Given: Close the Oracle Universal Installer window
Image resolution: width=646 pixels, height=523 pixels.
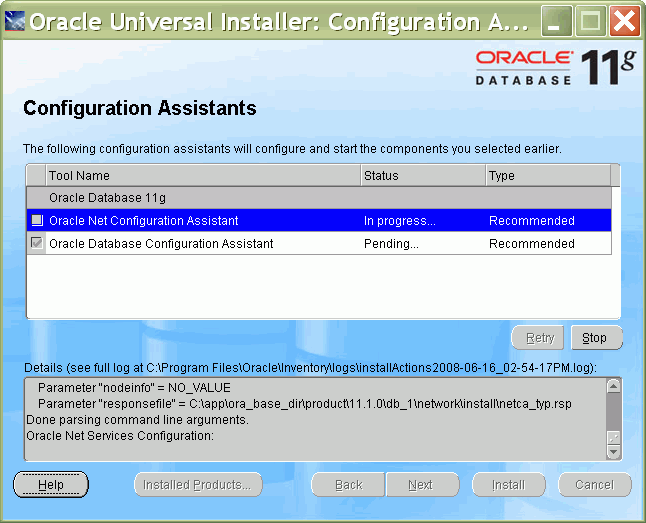Looking at the screenshot, I should coord(625,21).
